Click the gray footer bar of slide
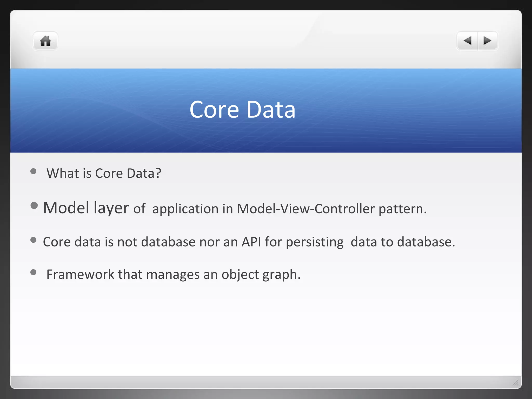 [x=266, y=382]
